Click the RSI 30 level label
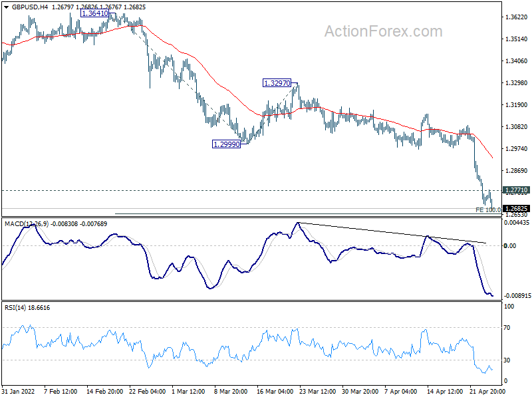 (x=507, y=360)
